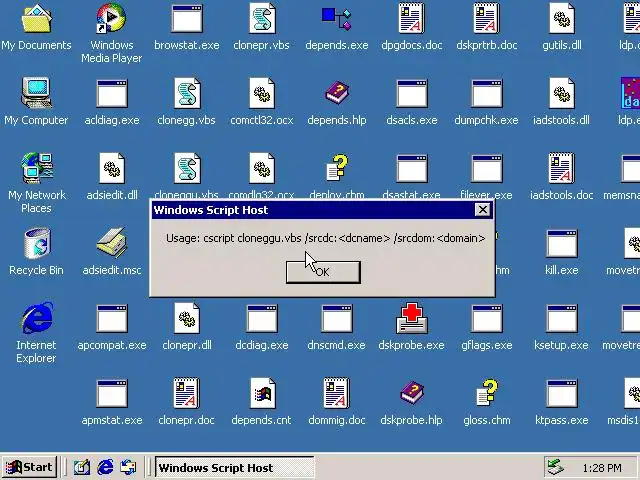The width and height of the screenshot is (640, 480).
Task: Select the deploy.chm help icon
Action: [x=337, y=169]
